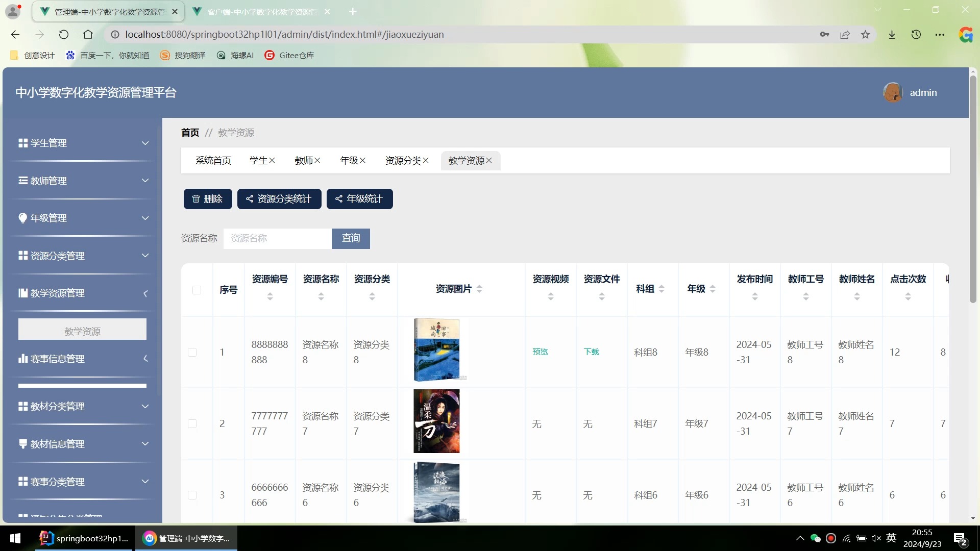This screenshot has height=551, width=980.
Task: Expand the 教材信息管理 menu
Action: [82, 444]
